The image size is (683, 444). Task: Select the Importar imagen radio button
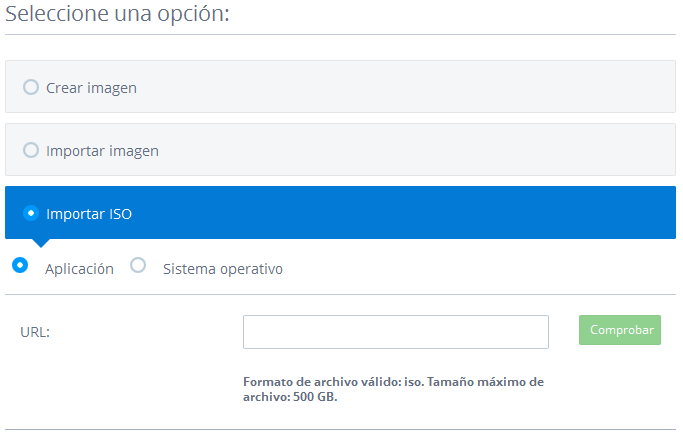pyautogui.click(x=31, y=150)
